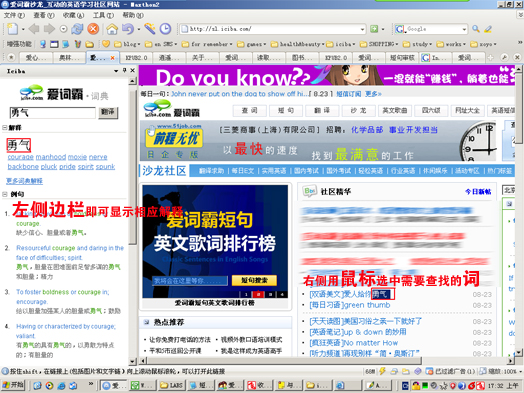
Task: Click the 开始 Start button
Action: 13,385
